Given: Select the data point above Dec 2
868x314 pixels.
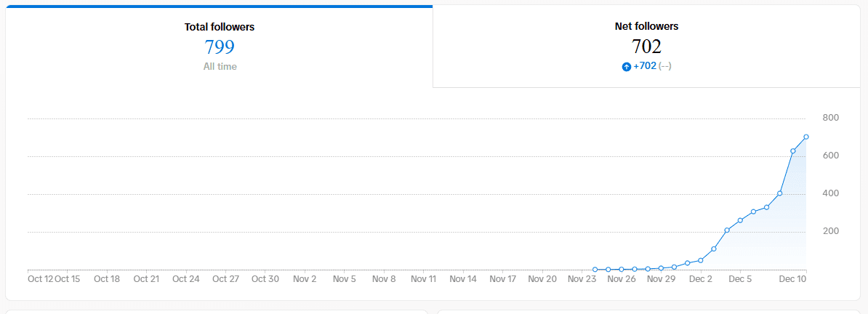Looking at the screenshot, I should 701,260.
